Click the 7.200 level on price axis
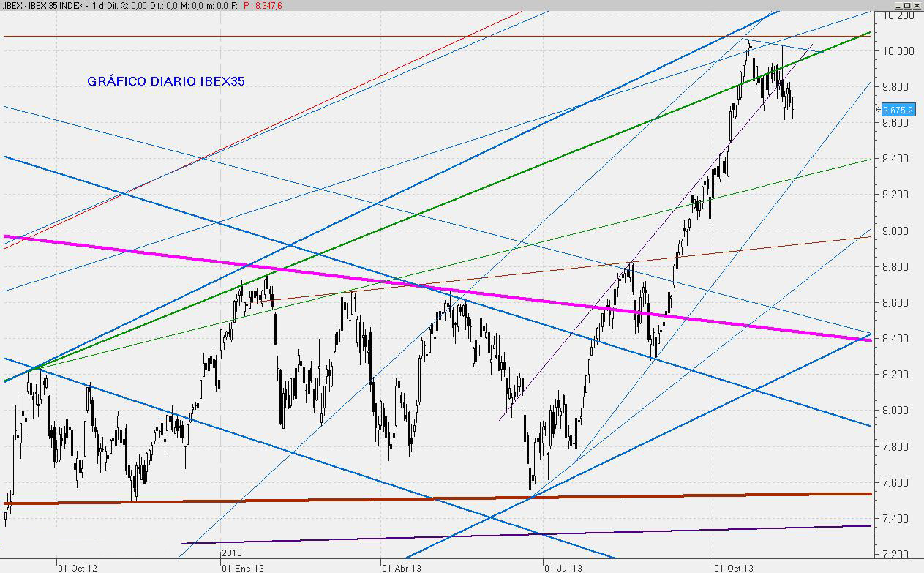The height and width of the screenshot is (573, 924). 897,554
